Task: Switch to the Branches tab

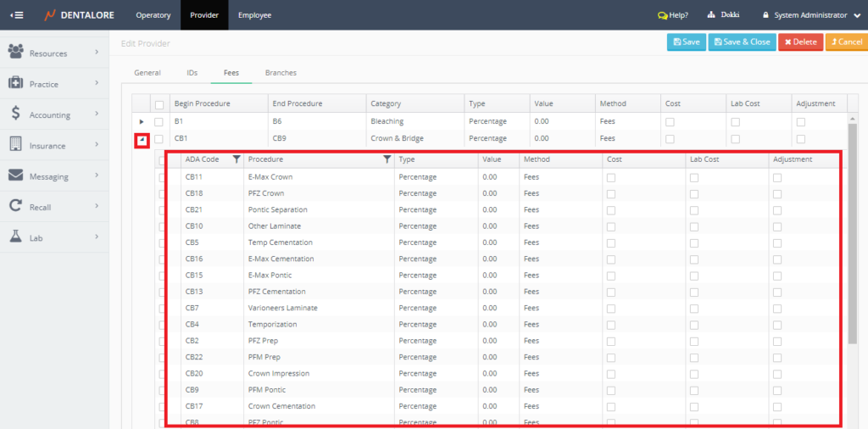Action: pyautogui.click(x=281, y=73)
